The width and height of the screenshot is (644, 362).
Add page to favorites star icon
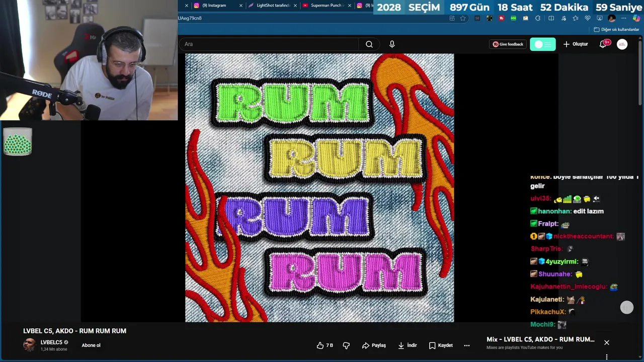click(463, 18)
